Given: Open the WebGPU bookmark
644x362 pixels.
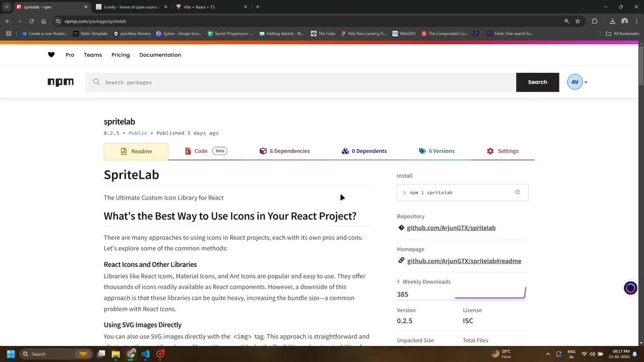Looking at the screenshot, I should [x=404, y=34].
